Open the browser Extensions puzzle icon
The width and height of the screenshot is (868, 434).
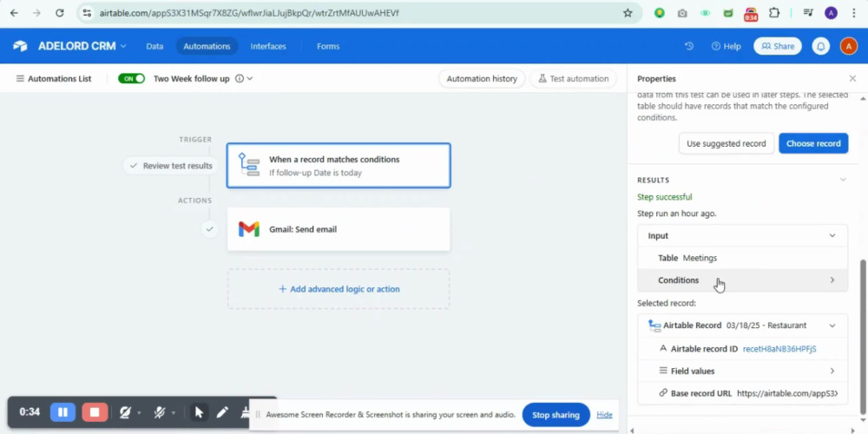tap(774, 13)
